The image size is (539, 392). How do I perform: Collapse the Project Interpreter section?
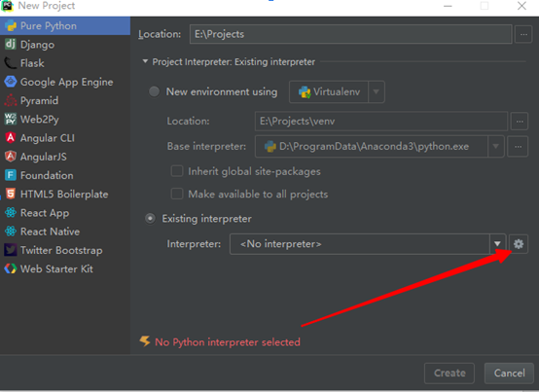pos(145,61)
